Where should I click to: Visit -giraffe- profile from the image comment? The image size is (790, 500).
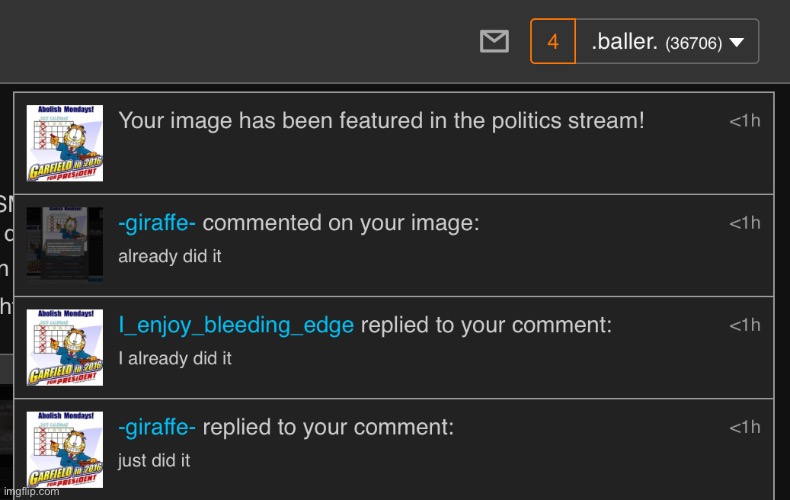point(157,223)
